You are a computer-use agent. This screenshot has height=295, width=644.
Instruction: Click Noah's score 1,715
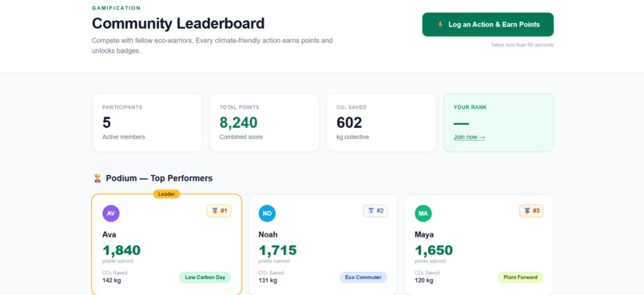click(277, 250)
